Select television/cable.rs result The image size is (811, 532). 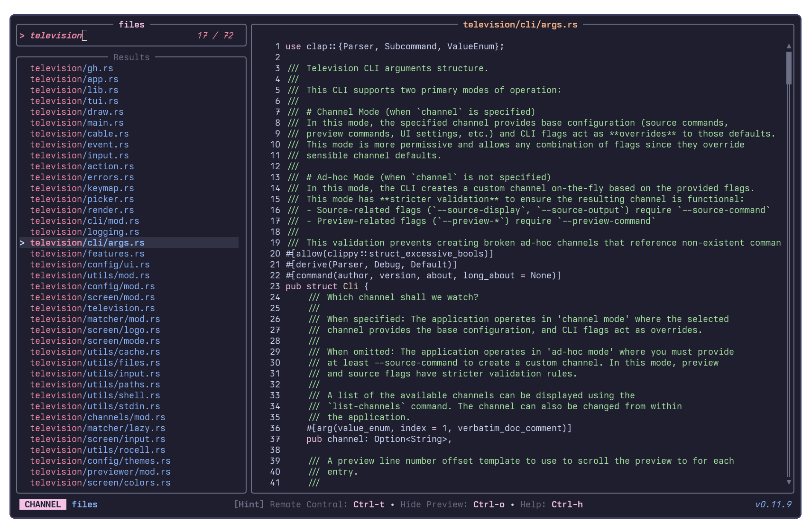pos(80,134)
